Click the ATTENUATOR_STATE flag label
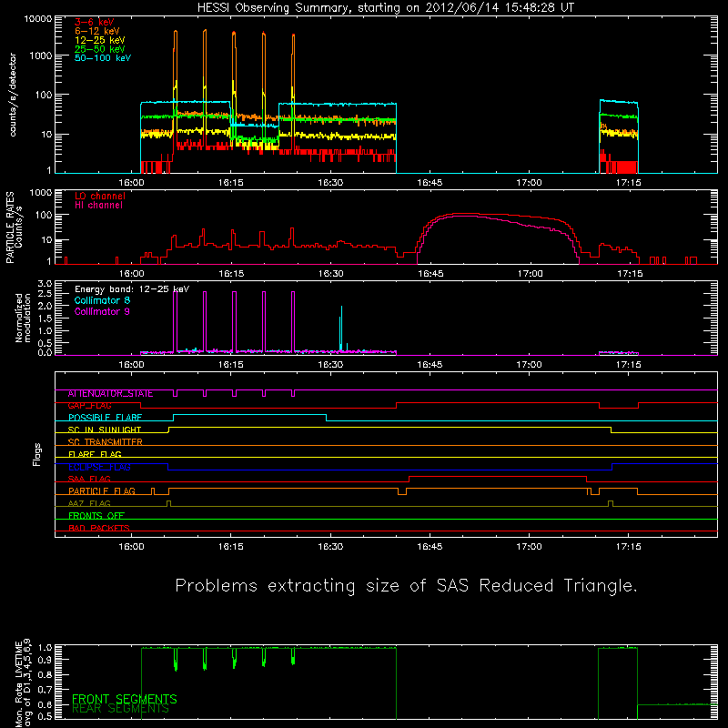Viewport: 728px width, 728px height. click(x=110, y=394)
